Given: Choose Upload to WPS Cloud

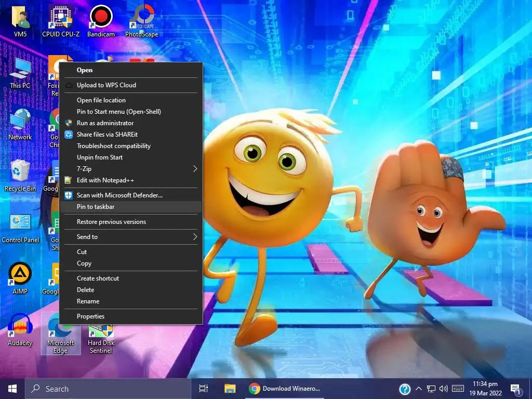Looking at the screenshot, I should click(131, 85).
